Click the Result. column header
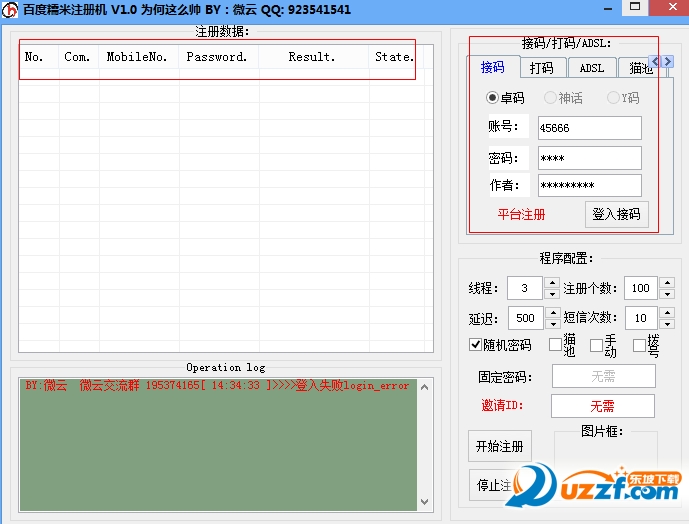Viewport: 689px width, 524px height. (x=314, y=57)
